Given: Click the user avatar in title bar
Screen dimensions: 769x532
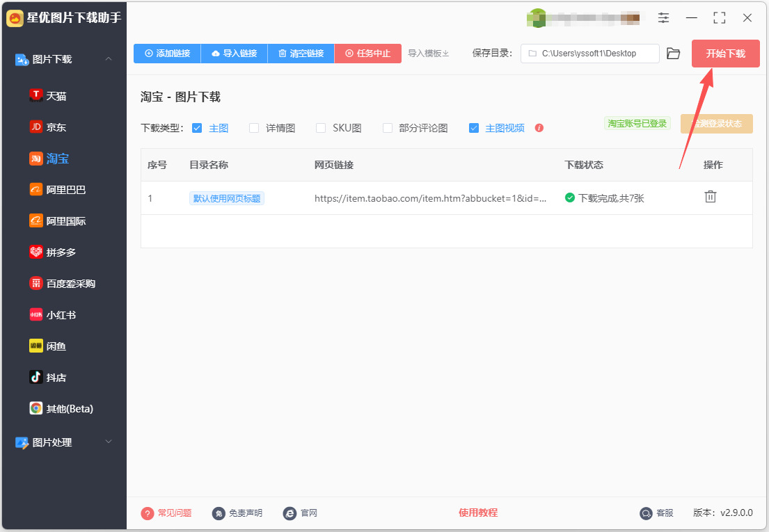Looking at the screenshot, I should pyautogui.click(x=537, y=18).
